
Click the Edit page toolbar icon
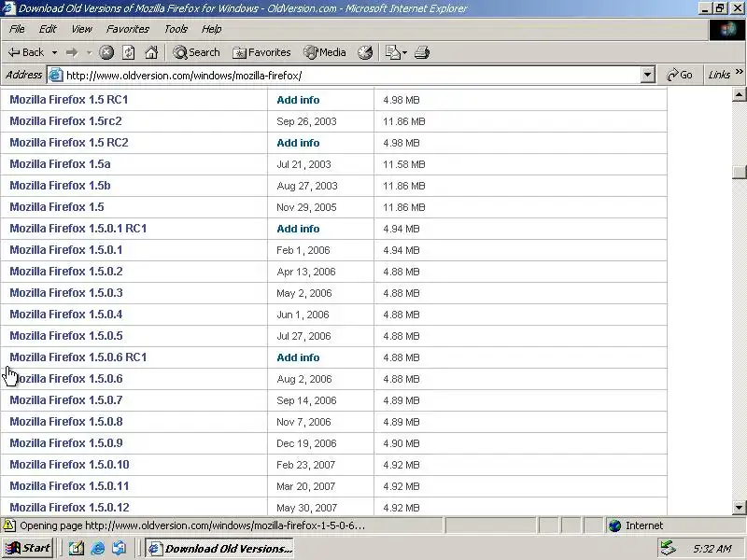pos(392,52)
